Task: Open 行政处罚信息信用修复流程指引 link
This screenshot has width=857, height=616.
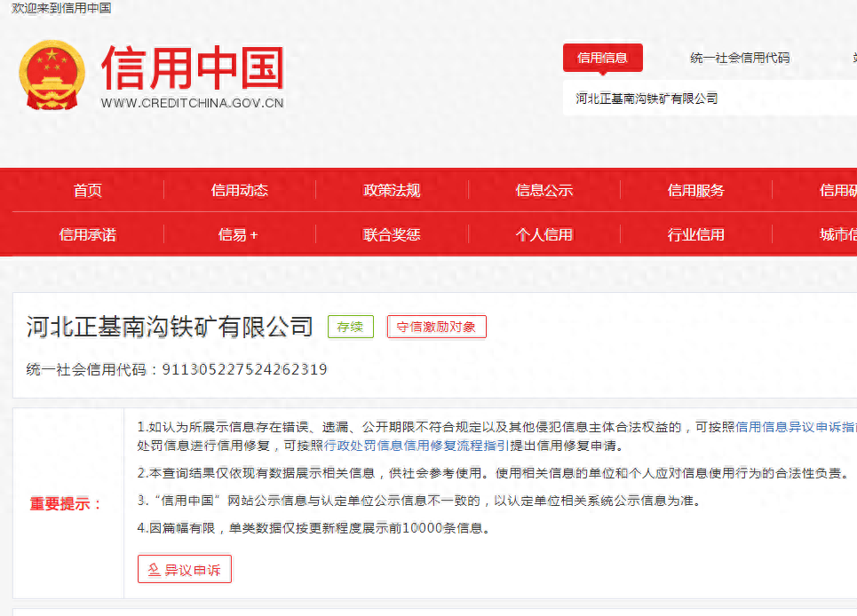Action: 417,446
